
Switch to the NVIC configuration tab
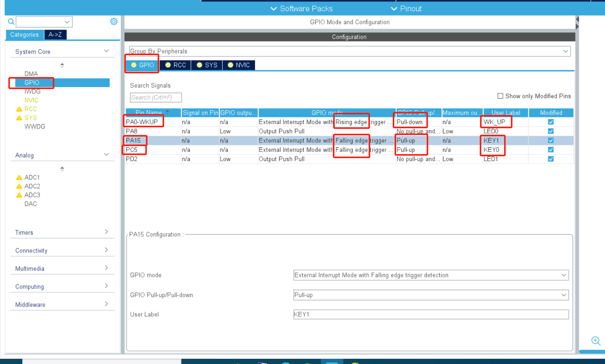pos(239,65)
